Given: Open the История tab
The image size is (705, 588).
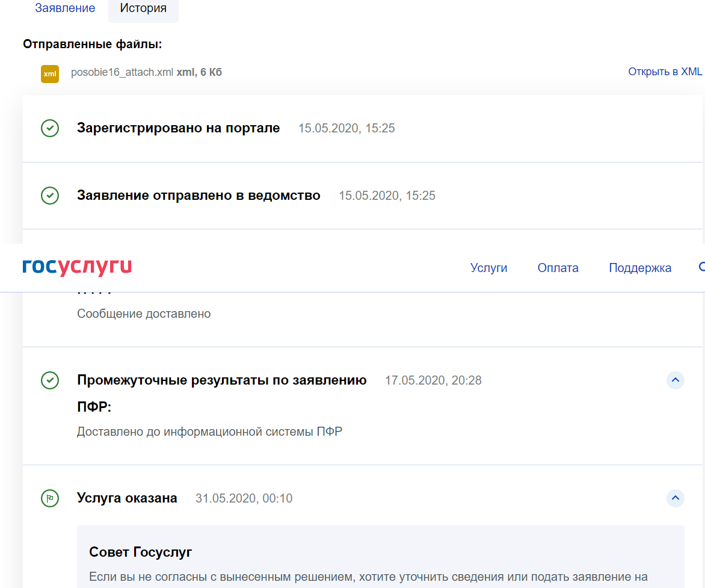Looking at the screenshot, I should click(143, 8).
